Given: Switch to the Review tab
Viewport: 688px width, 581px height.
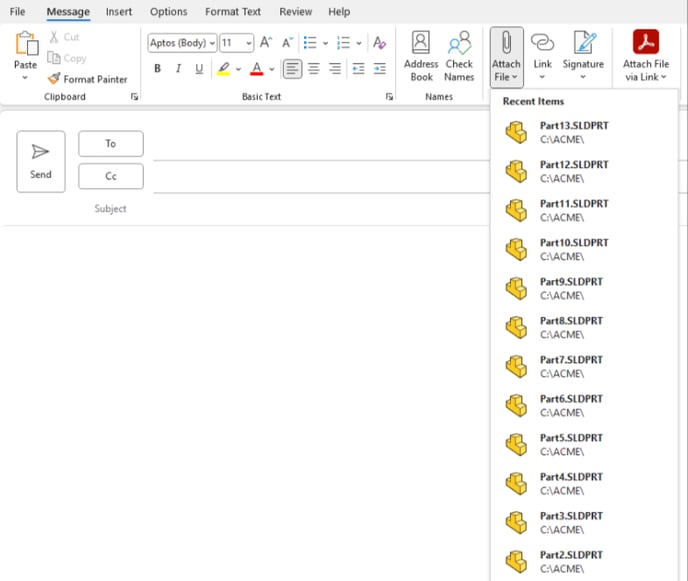Looking at the screenshot, I should (x=295, y=12).
